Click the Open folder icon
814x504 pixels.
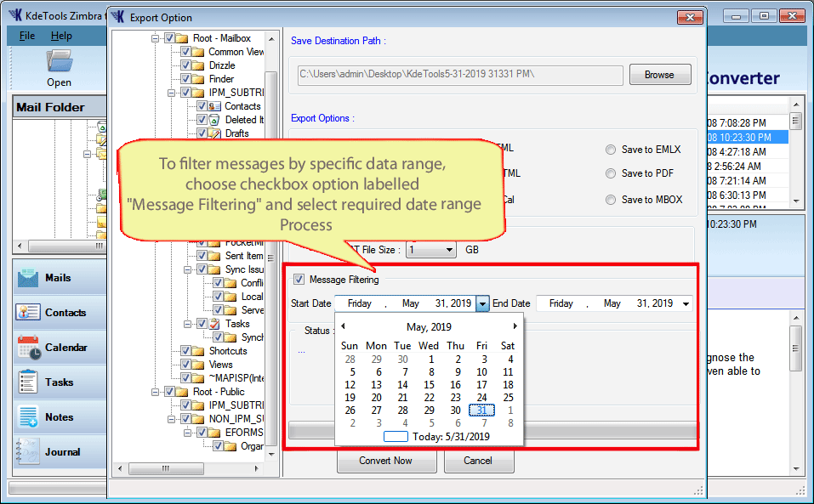pyautogui.click(x=60, y=61)
